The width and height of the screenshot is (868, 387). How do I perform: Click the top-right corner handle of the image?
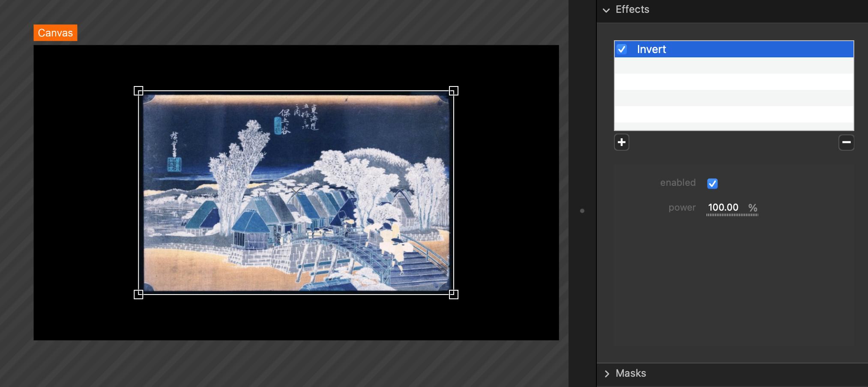(x=453, y=91)
